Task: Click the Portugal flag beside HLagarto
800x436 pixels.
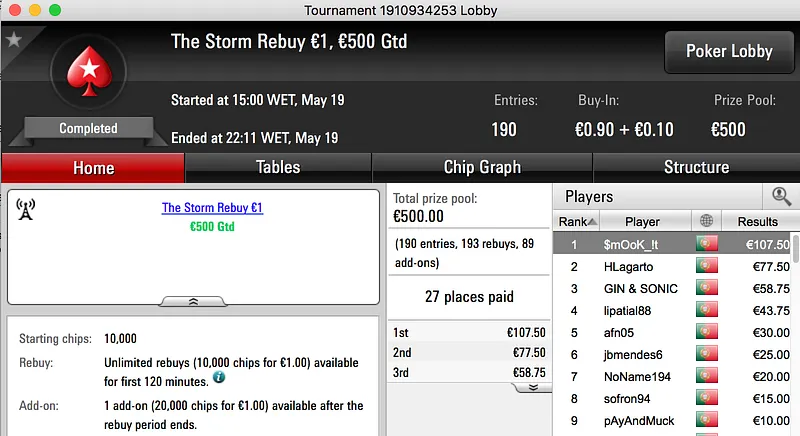Action: [x=708, y=266]
